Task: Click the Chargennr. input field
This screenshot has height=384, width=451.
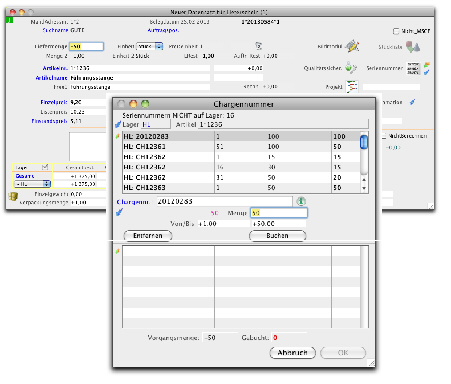Action: (224, 201)
